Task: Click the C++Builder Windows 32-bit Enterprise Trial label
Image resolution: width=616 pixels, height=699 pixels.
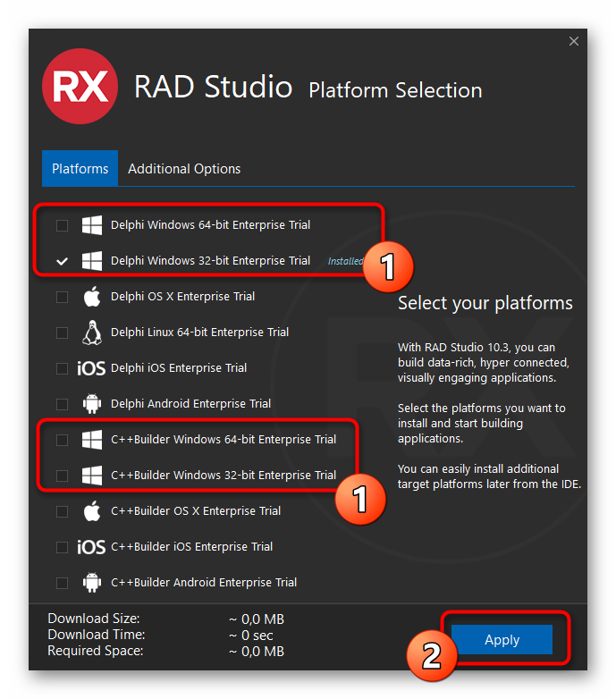Action: click(x=224, y=476)
